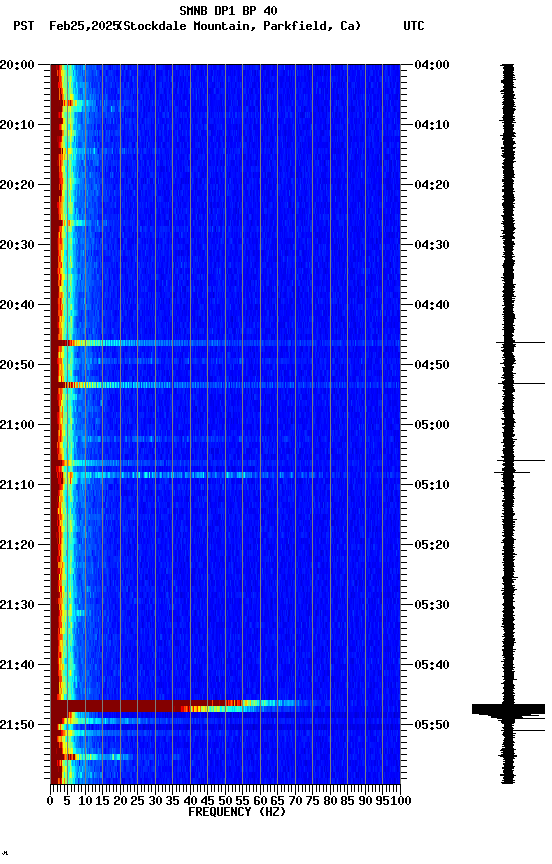
Task: Click the 20:20 PST time label
Action: click(x=17, y=185)
